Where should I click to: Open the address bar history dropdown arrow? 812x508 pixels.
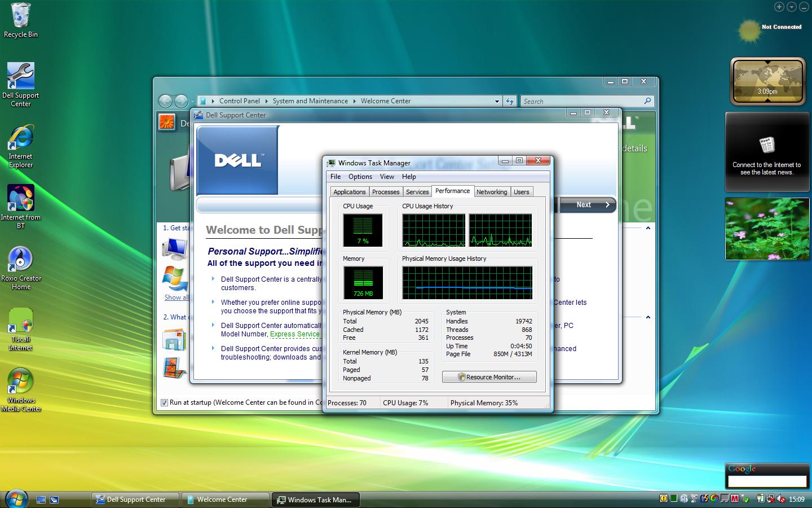[497, 101]
